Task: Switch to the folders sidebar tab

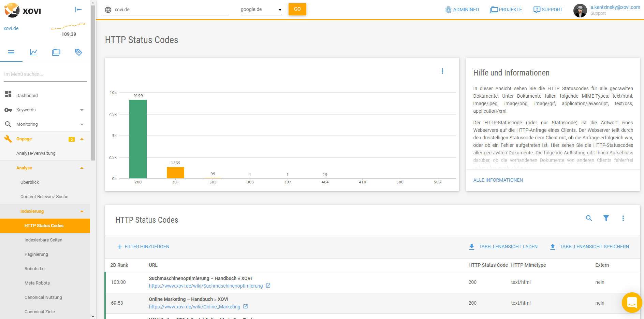Action: tap(56, 52)
